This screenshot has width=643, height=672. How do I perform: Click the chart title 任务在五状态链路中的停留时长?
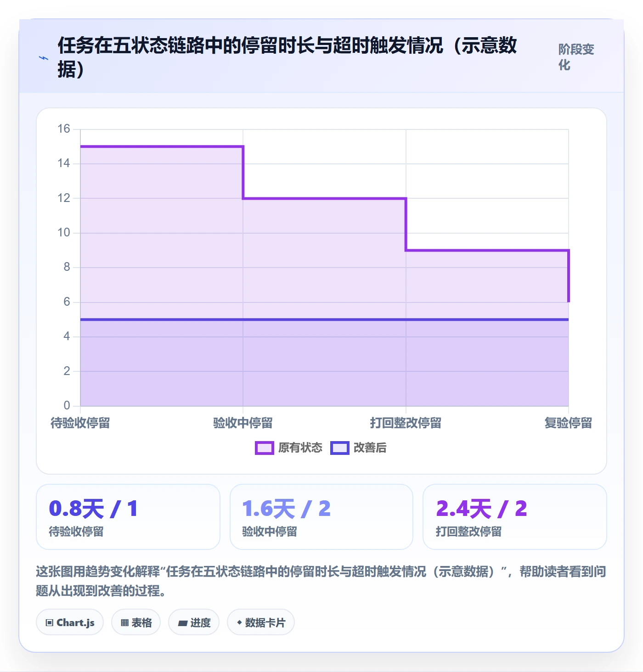[x=287, y=58]
